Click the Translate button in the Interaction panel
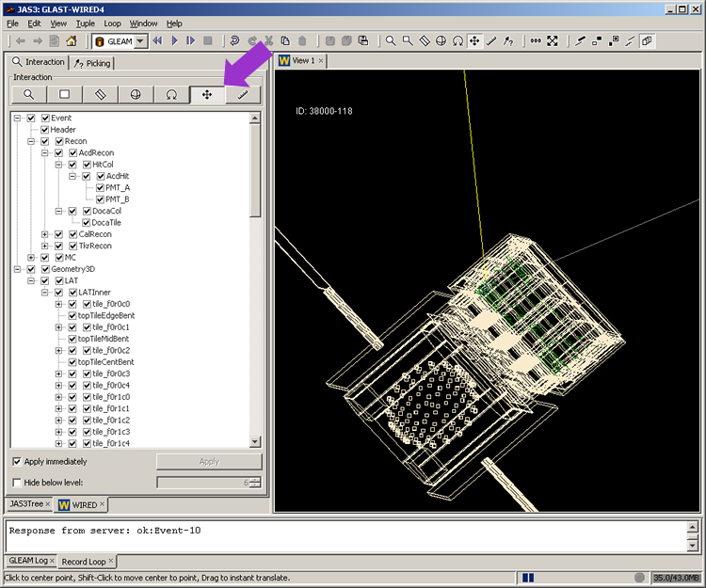 tap(207, 94)
